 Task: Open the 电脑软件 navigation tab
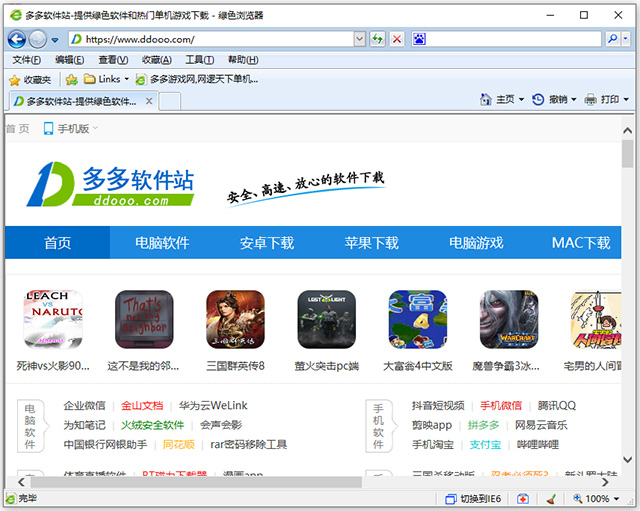(162, 242)
